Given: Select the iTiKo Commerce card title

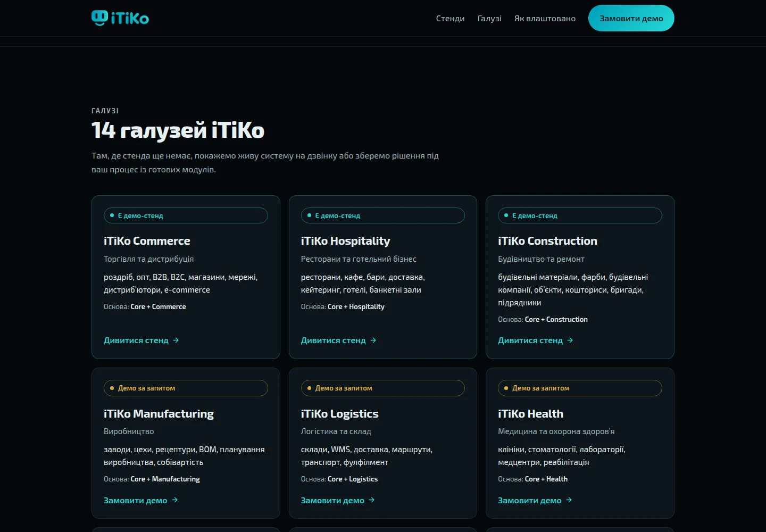Looking at the screenshot, I should click(147, 241).
